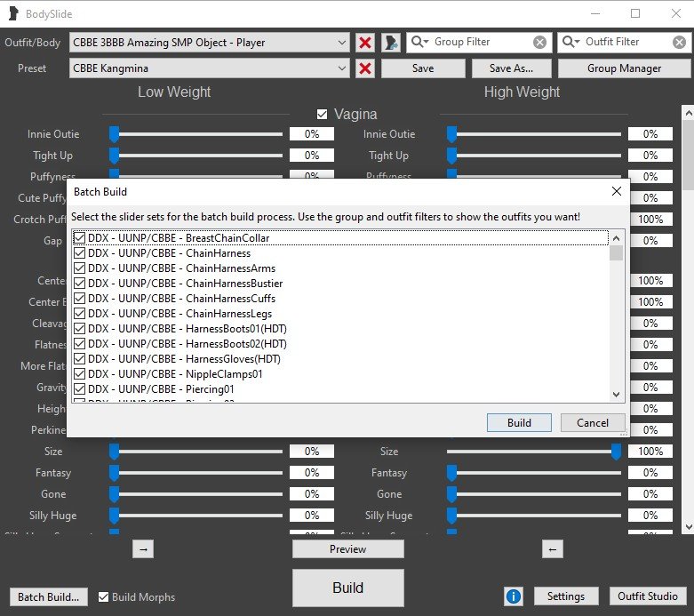Clear the Group Filter search field
Viewport: 694px width, 616px height.
pyautogui.click(x=539, y=43)
